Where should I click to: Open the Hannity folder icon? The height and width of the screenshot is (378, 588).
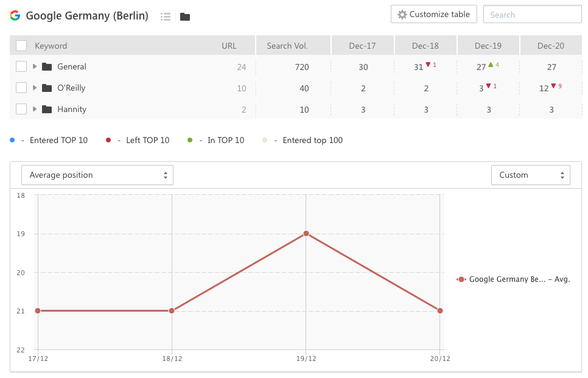[x=47, y=110]
